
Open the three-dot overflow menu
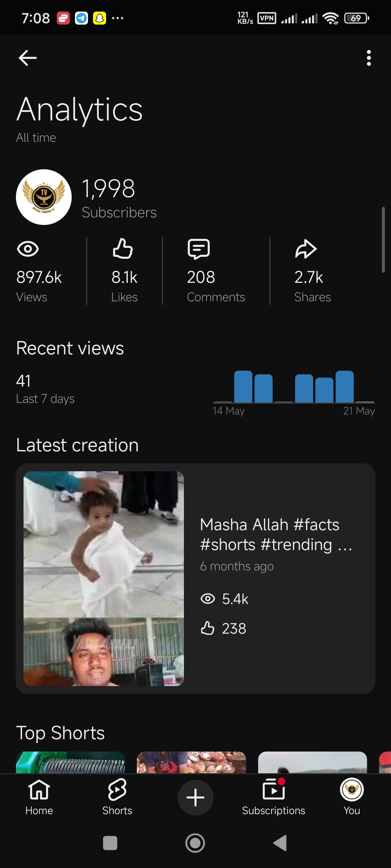point(369,58)
